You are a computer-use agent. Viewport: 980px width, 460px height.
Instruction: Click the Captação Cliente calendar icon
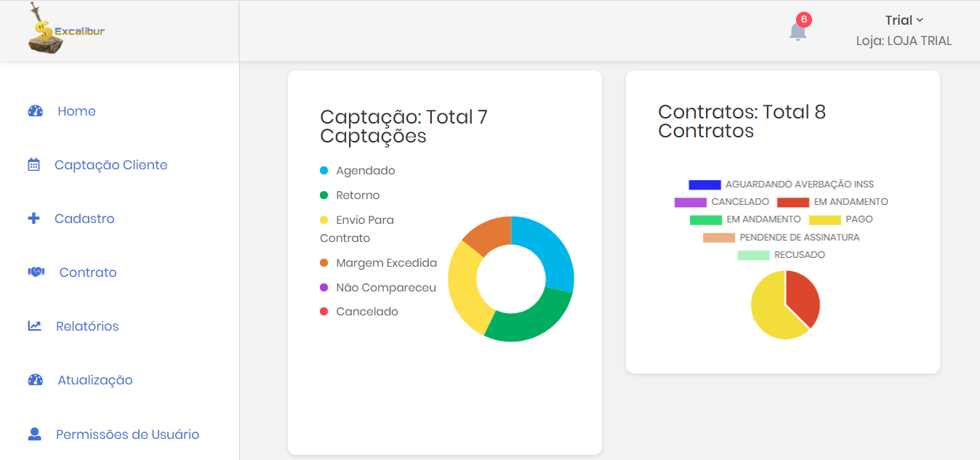34,165
